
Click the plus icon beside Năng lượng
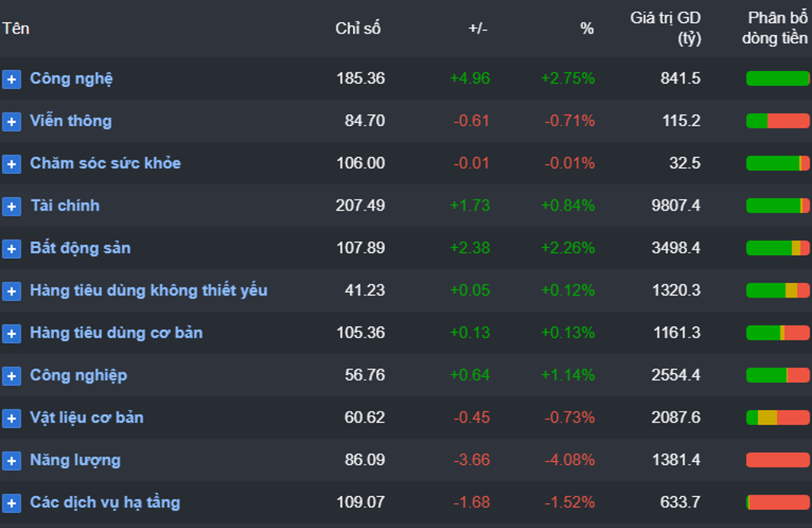point(11,460)
